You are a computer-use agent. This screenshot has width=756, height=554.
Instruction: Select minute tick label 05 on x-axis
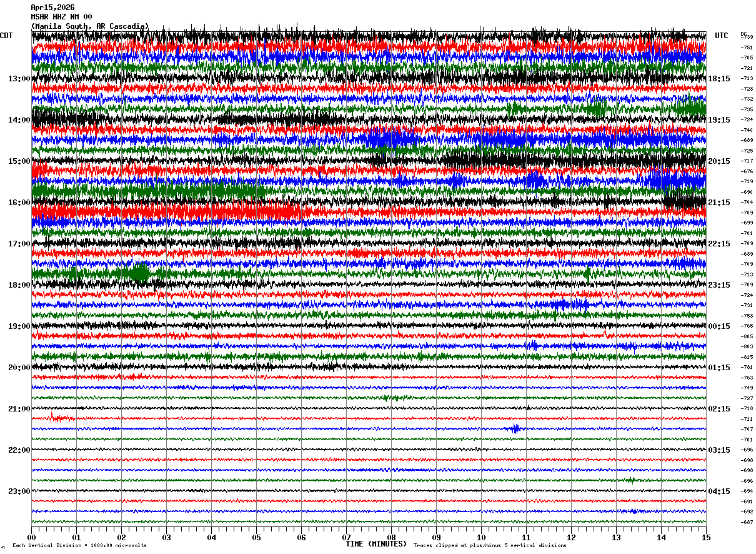[x=256, y=537]
